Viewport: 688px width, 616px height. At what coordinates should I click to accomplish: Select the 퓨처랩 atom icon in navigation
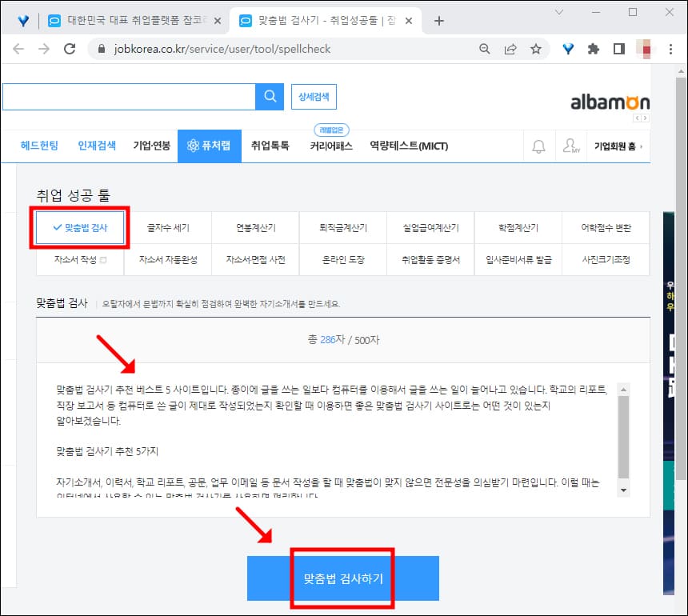pos(192,146)
